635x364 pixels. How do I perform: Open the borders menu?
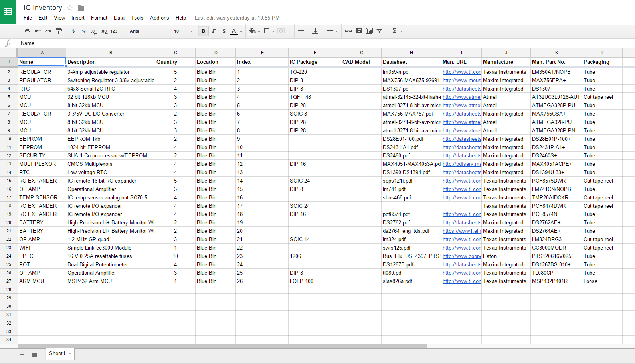tap(269, 31)
